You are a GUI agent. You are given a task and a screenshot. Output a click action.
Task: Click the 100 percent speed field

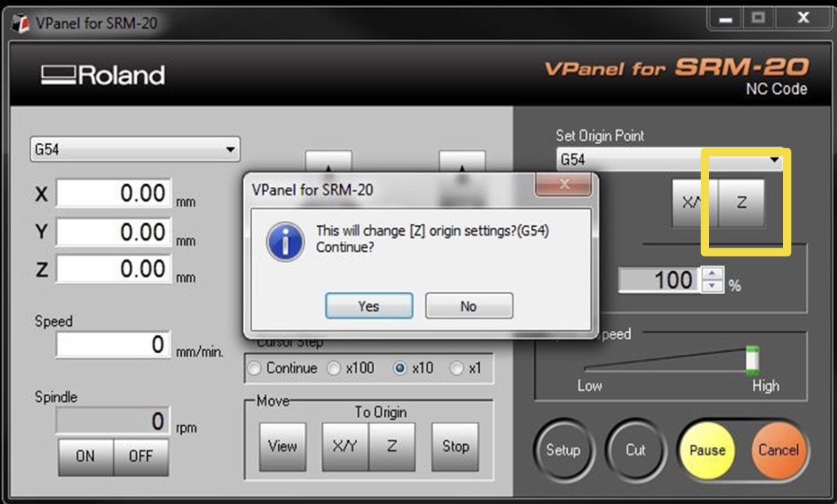click(x=659, y=280)
